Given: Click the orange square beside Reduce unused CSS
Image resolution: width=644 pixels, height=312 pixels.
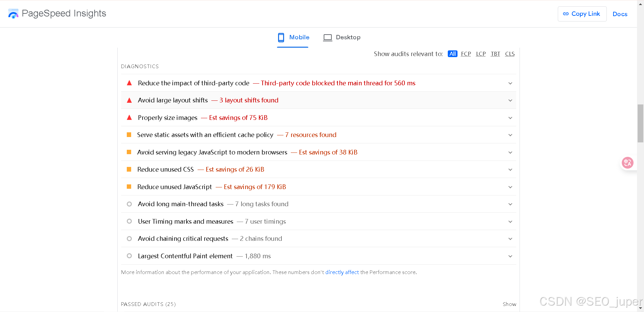Looking at the screenshot, I should point(129,169).
